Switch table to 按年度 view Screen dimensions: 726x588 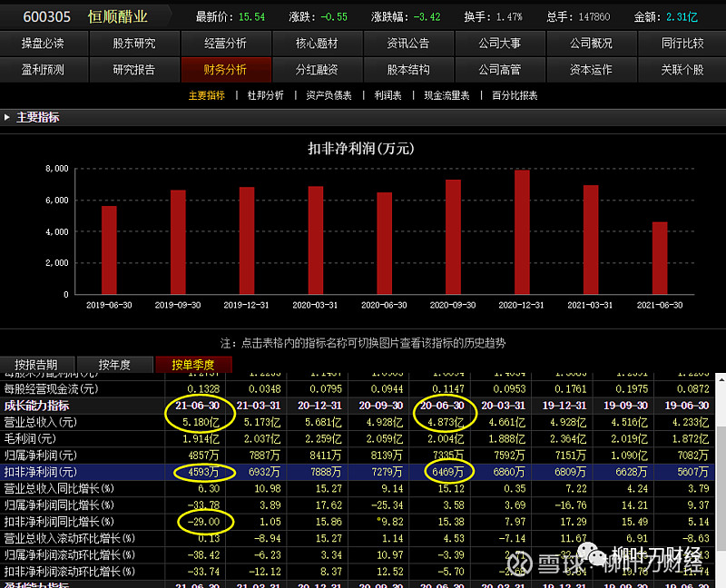point(114,365)
